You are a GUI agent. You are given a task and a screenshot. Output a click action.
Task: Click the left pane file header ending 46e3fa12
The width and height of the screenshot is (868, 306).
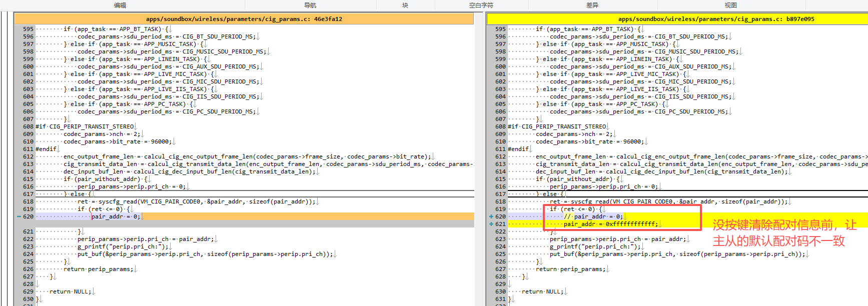click(x=244, y=19)
